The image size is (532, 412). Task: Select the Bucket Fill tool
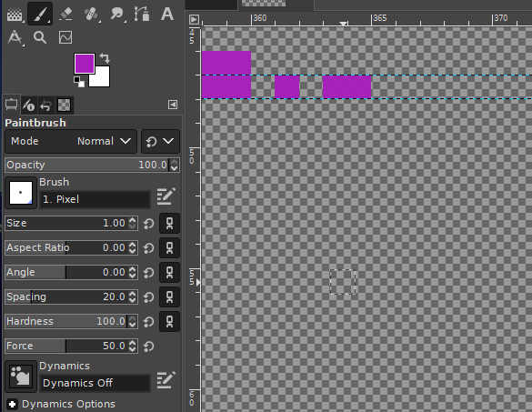[x=15, y=14]
